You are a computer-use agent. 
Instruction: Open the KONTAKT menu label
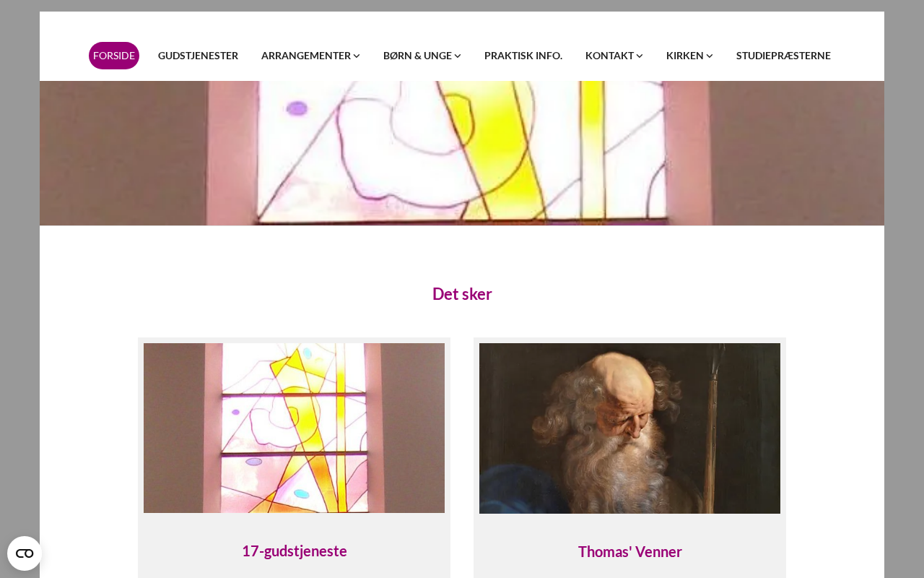tap(609, 56)
